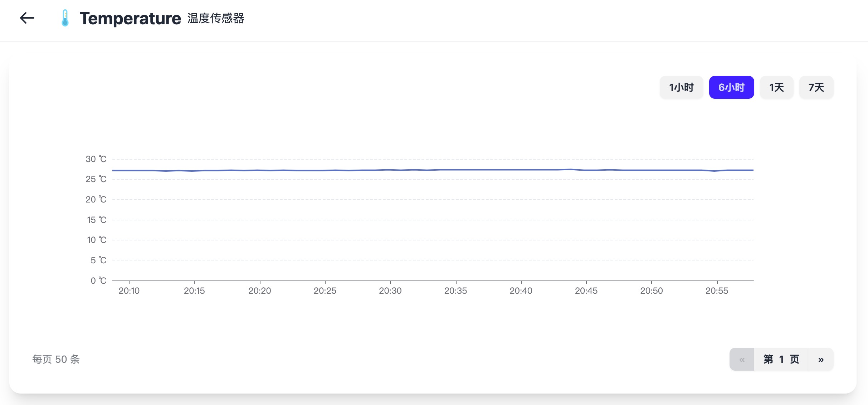Screen dimensions: 868x405
Task: Click the 20:10 x-axis time label
Action: [x=129, y=291]
